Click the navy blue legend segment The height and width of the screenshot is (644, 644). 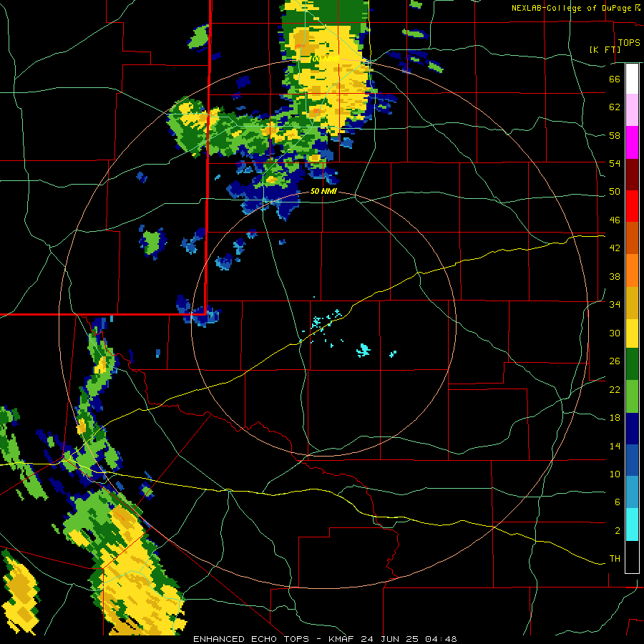pyautogui.click(x=632, y=429)
